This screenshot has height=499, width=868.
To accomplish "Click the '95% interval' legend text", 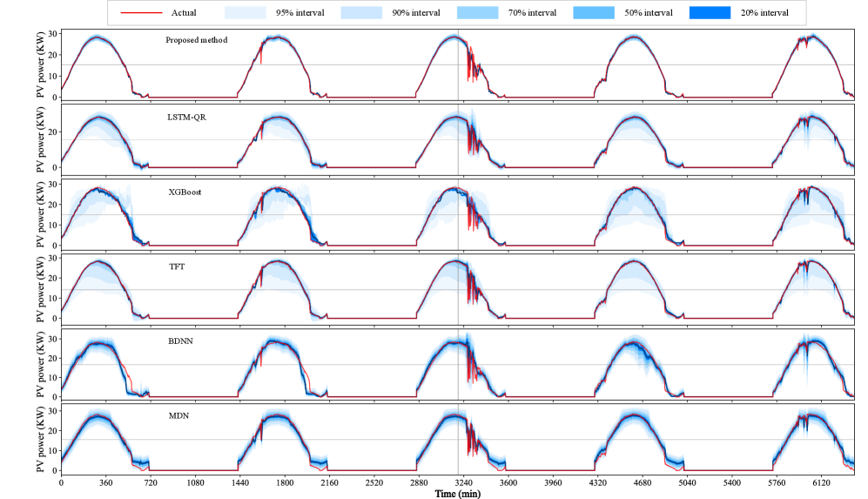I will point(300,13).
